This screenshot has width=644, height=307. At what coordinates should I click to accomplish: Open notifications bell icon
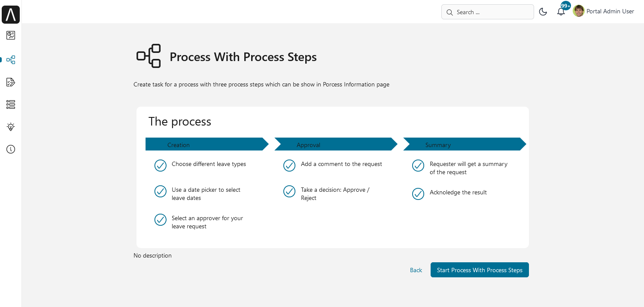[x=561, y=12]
